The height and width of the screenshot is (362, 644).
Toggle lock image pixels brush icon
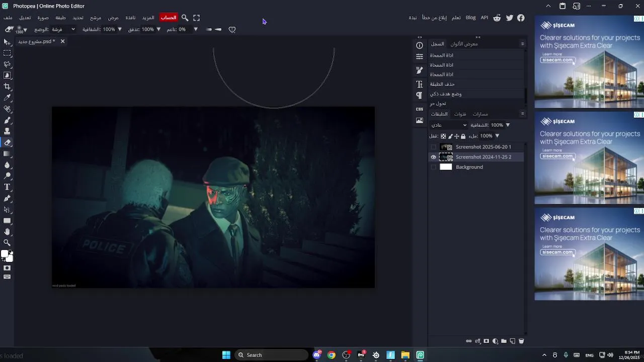[x=450, y=136]
